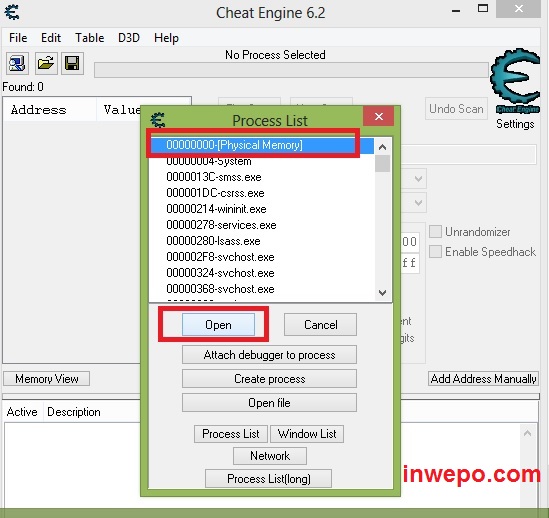Click the Process List(long) button
The width and height of the screenshot is (549, 518).
click(x=269, y=478)
